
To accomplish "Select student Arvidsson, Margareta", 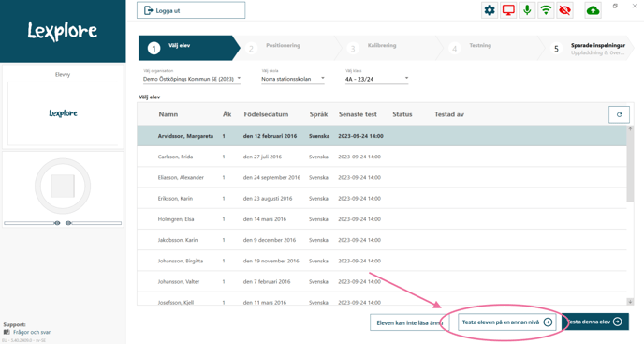I will pyautogui.click(x=382, y=136).
